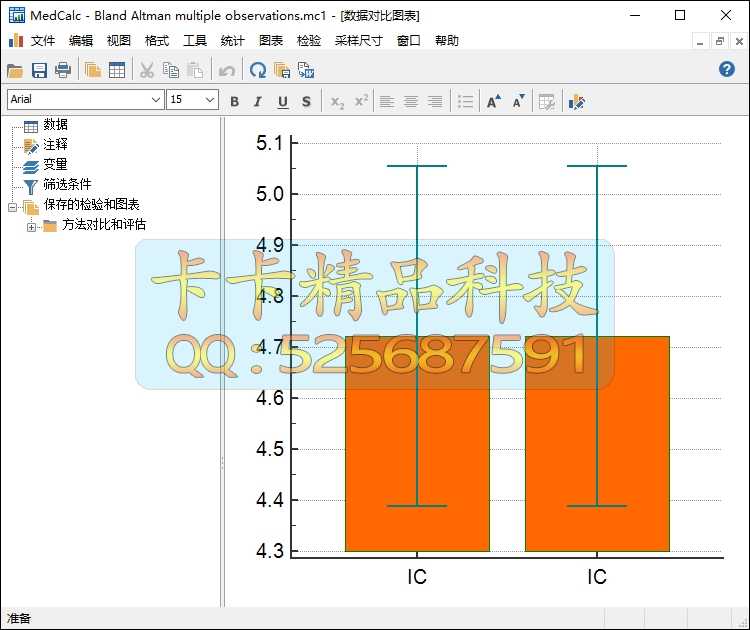
Task: Select 保存的检验和图表 tree item
Action: click(x=91, y=205)
